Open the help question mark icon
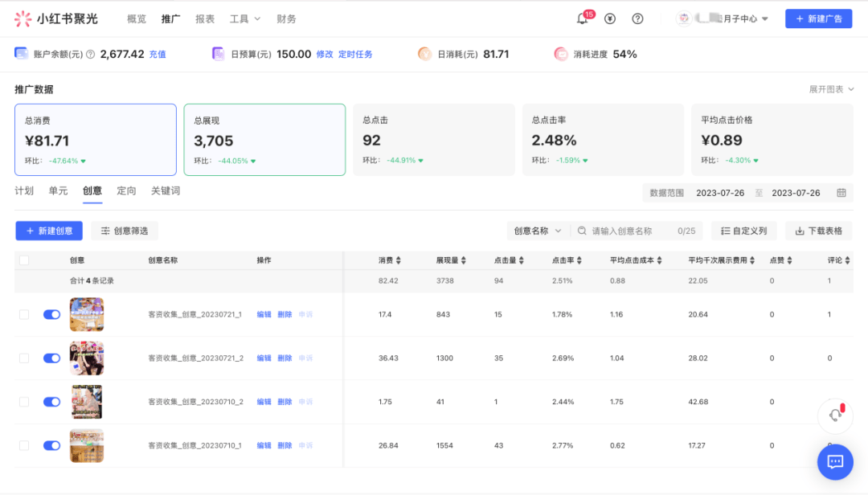 637,18
